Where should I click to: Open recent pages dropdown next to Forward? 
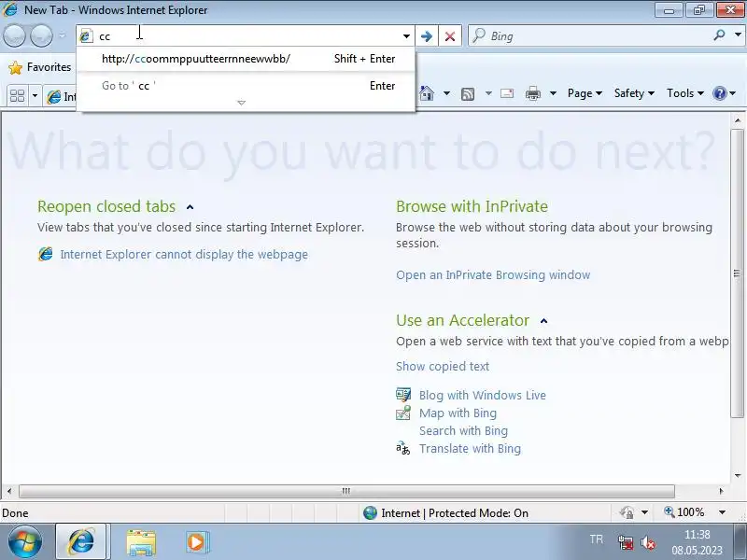(63, 36)
